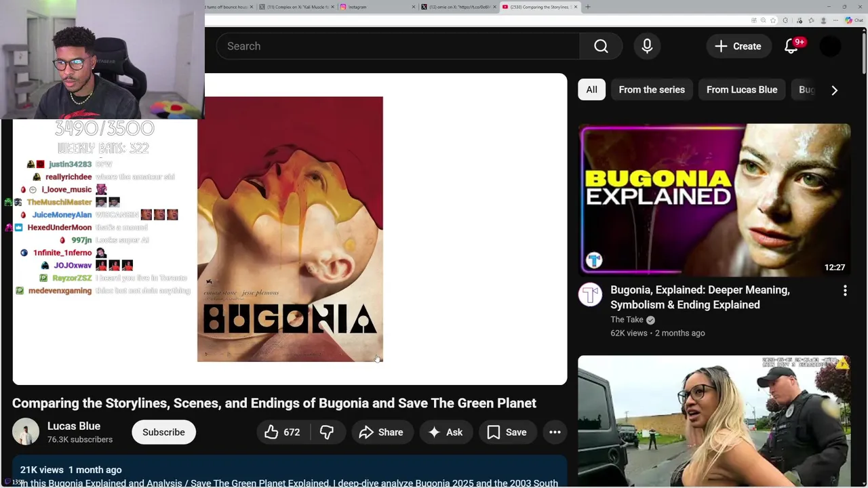Viewport: 868px width, 488px height.
Task: Open the notifications bell
Action: pos(791,46)
